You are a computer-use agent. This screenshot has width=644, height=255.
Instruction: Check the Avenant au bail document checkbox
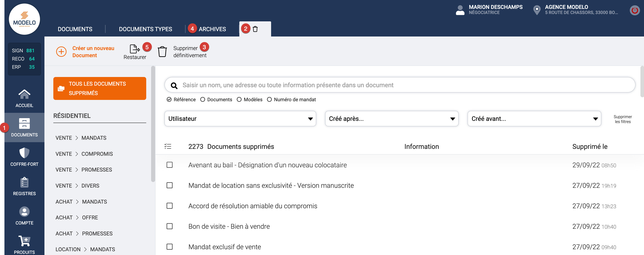[170, 165]
